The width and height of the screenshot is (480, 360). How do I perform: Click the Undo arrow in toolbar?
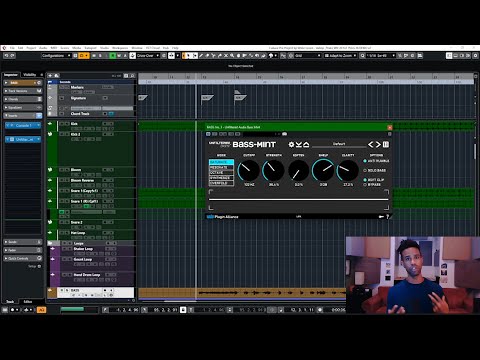pos(6,56)
